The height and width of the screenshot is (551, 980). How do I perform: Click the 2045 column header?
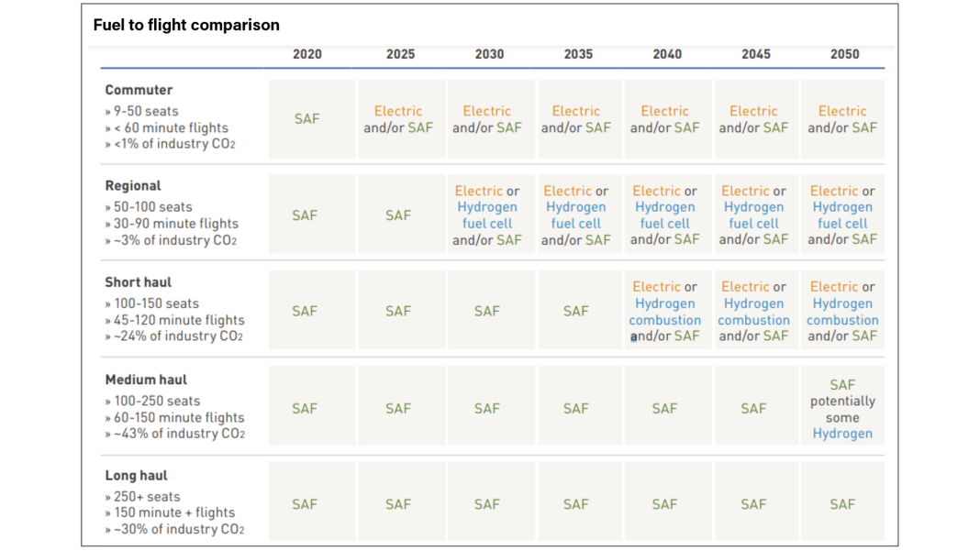[756, 54]
